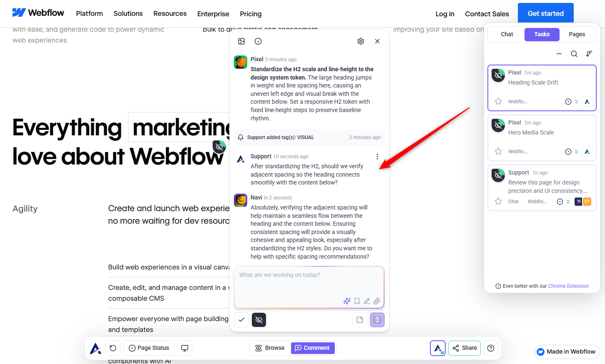605x364 pixels.
Task: Open the Chrome Extension link
Action: pos(568,286)
